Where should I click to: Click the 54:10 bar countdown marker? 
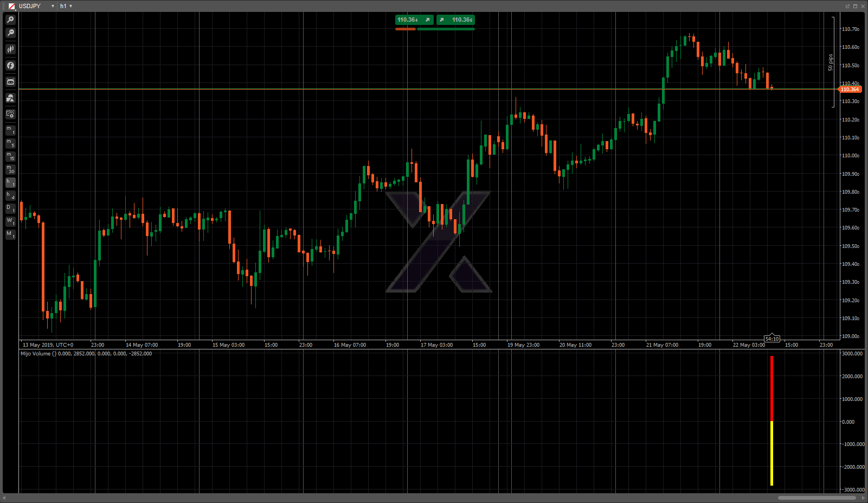(772, 339)
